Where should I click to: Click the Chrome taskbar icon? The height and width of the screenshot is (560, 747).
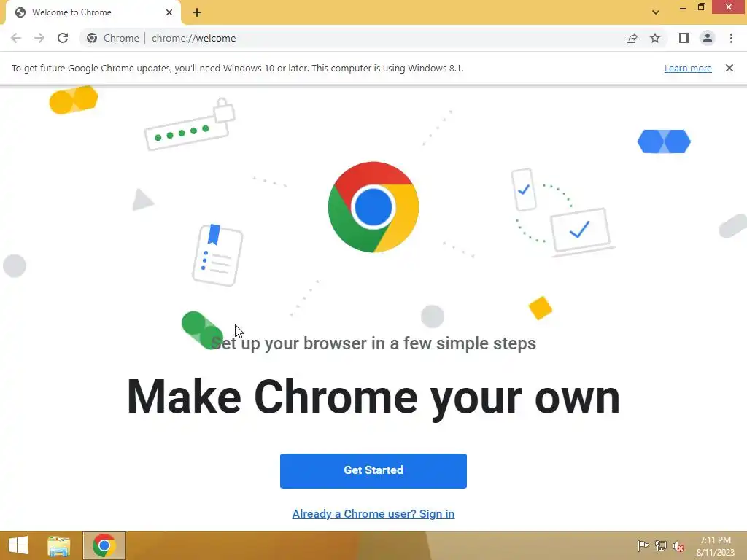(104, 545)
